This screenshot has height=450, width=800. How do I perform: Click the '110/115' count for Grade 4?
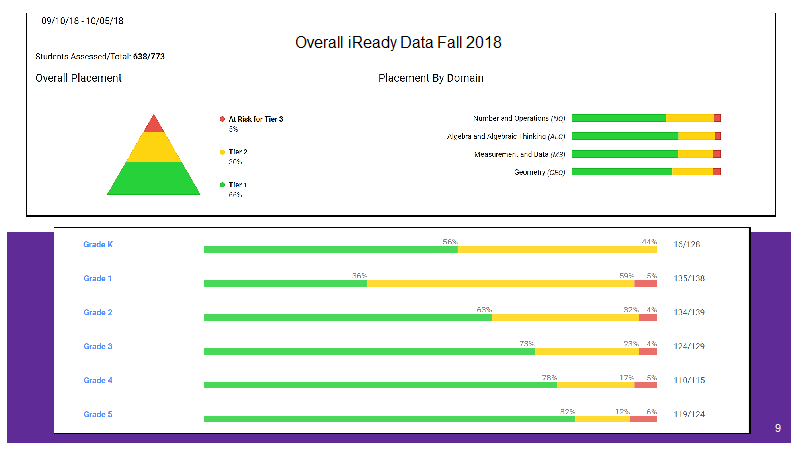point(689,380)
